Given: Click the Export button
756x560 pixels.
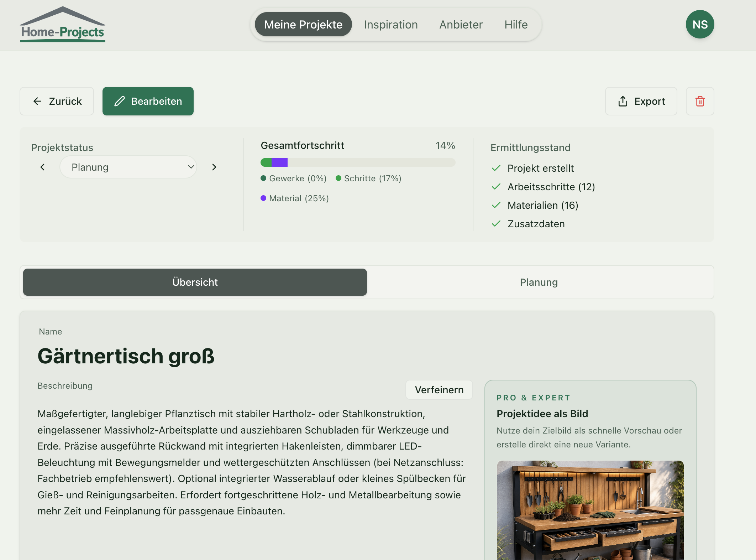Looking at the screenshot, I should pos(641,101).
